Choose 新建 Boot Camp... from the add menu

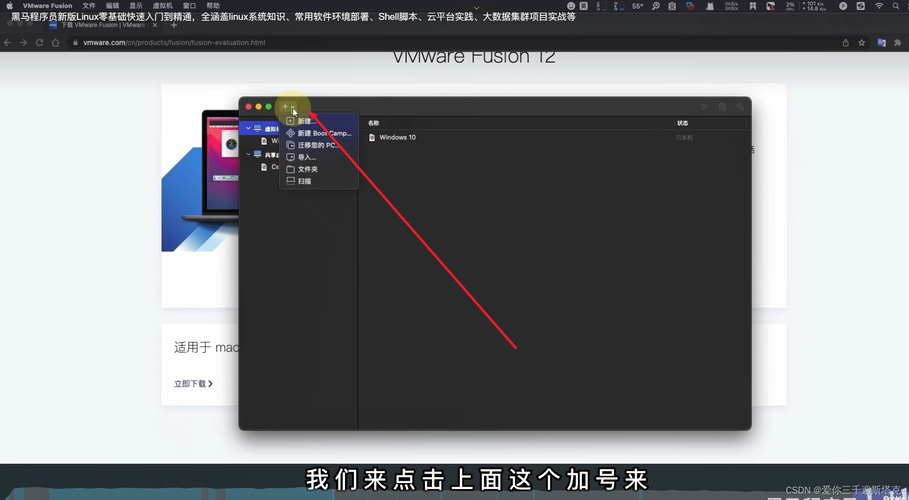319,133
